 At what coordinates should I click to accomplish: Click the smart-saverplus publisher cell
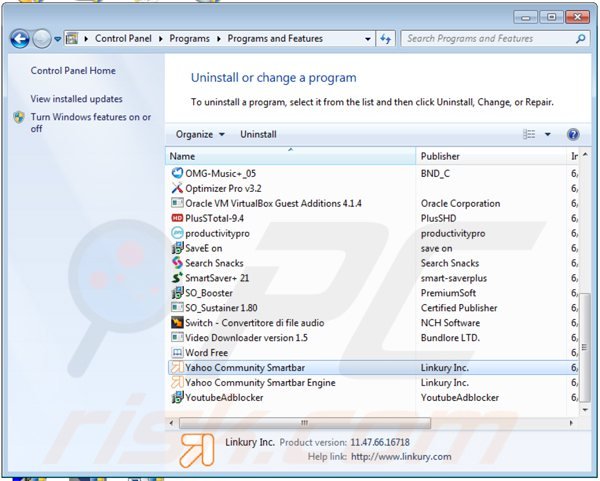pyautogui.click(x=454, y=278)
